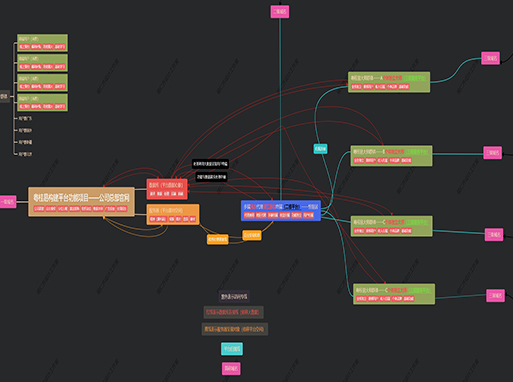The width and height of the screenshot is (513, 382).
Task: Click the wider yellow node beside the orange node
Action: pos(218,239)
